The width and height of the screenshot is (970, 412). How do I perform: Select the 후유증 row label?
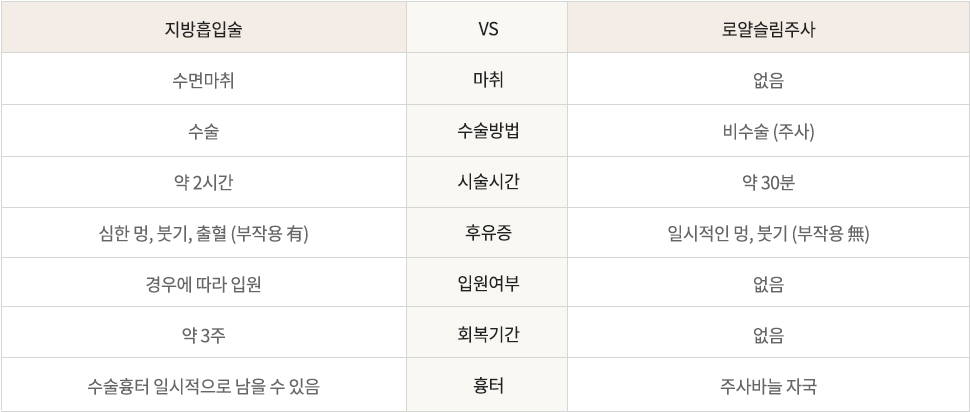pos(488,234)
